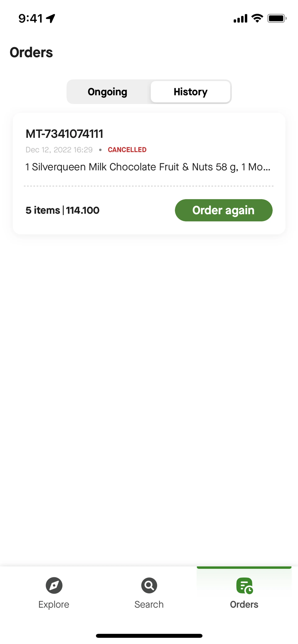This screenshot has height=644, width=298.
Task: Tap the Explore label in bottom navigation
Action: tap(54, 604)
